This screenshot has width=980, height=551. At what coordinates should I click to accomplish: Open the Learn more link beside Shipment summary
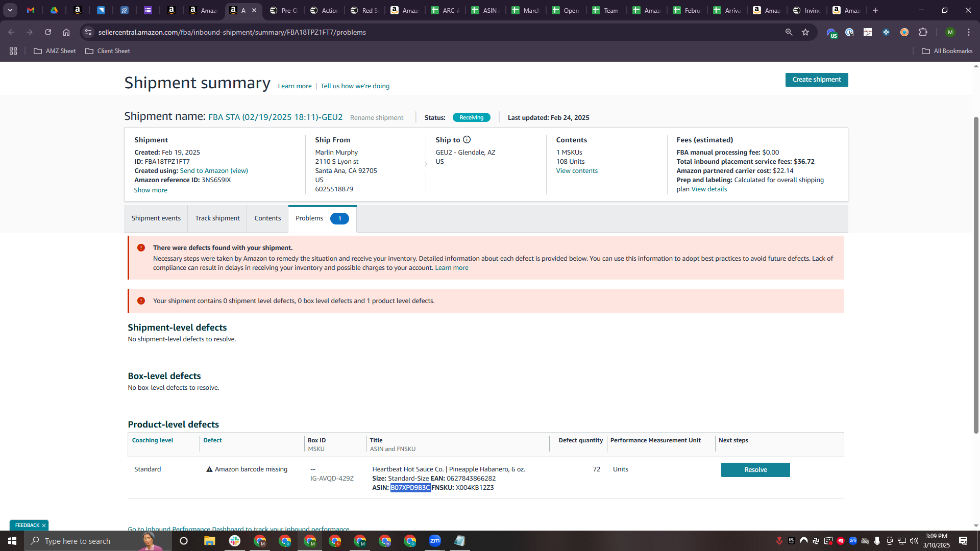point(295,86)
